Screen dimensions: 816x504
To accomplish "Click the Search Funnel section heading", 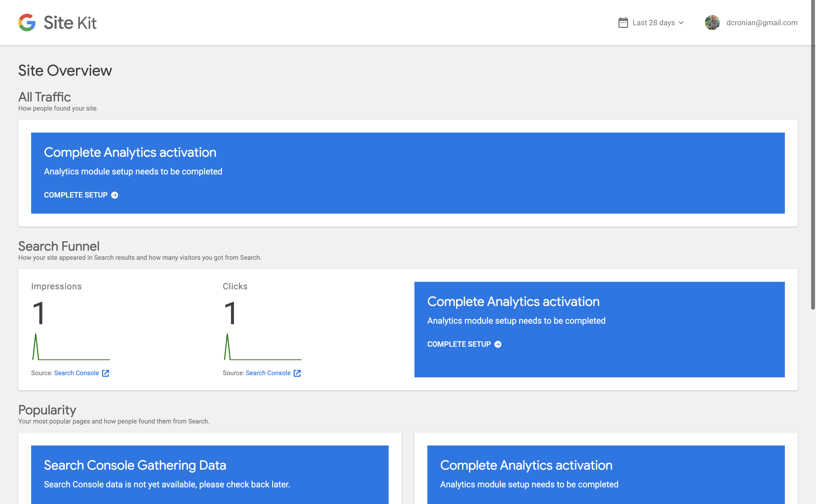I will click(59, 246).
